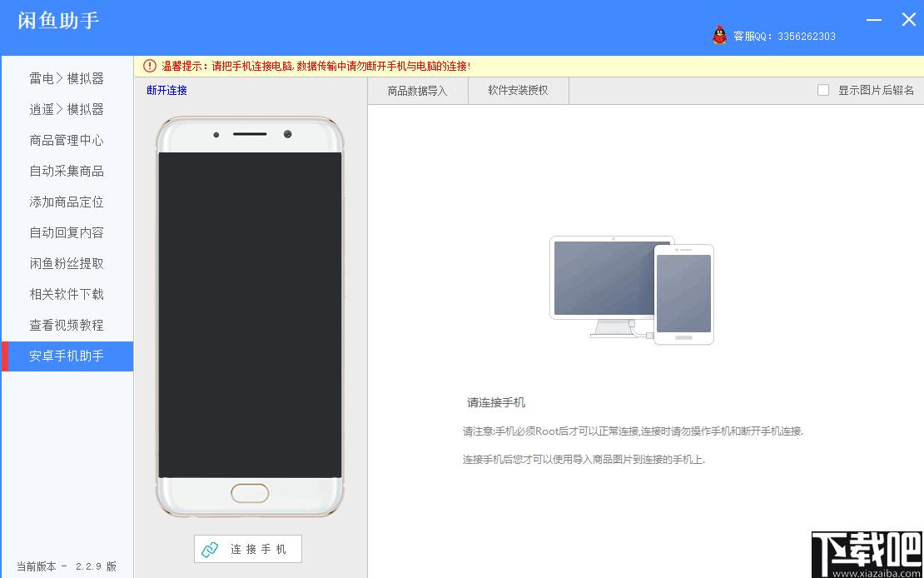The width and height of the screenshot is (924, 578).
Task: Select 自动回复内容 in sidebar
Action: (67, 232)
